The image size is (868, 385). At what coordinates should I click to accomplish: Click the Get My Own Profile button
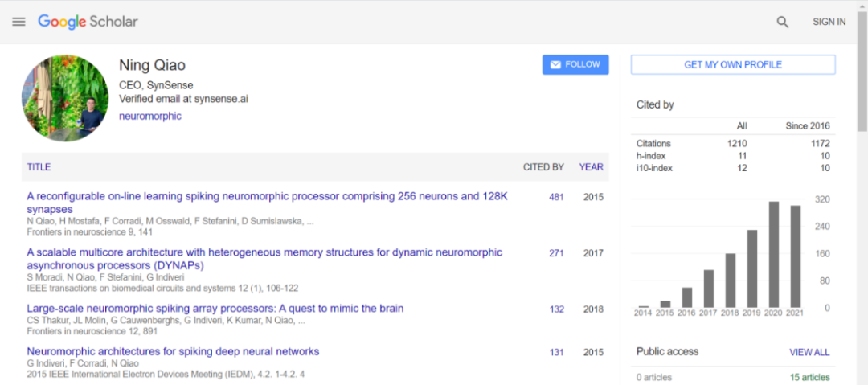click(732, 65)
